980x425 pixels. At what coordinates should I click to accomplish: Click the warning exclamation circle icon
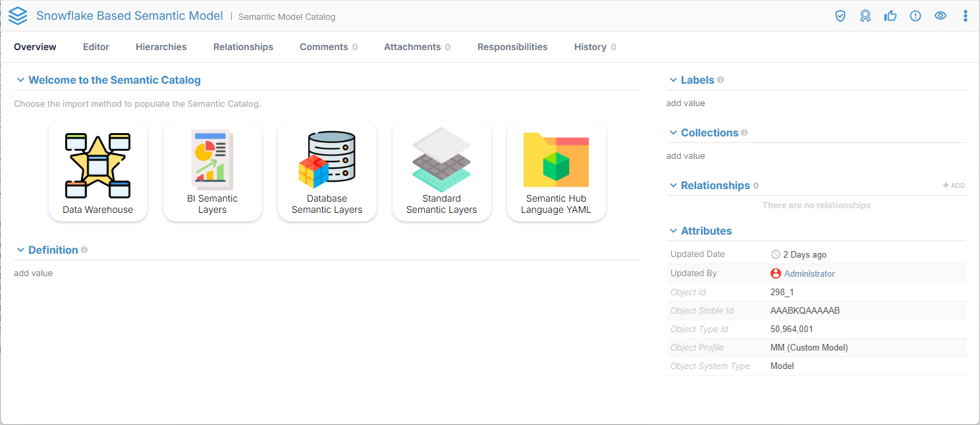tap(915, 16)
